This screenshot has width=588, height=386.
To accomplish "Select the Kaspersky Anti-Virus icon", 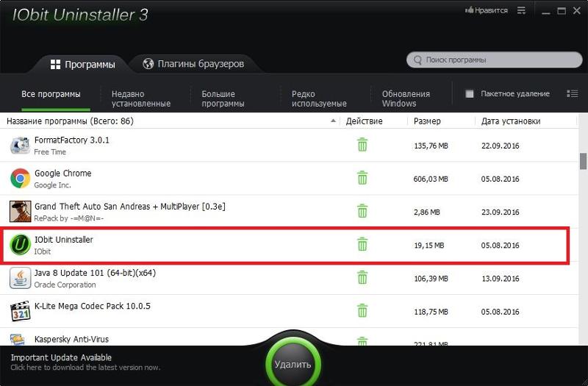I will point(18,339).
